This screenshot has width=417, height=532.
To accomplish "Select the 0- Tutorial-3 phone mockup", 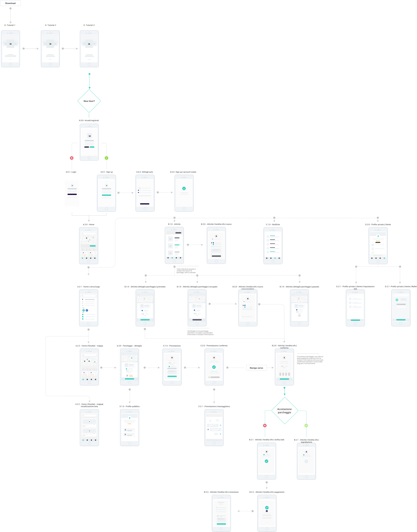I will pos(89,49).
